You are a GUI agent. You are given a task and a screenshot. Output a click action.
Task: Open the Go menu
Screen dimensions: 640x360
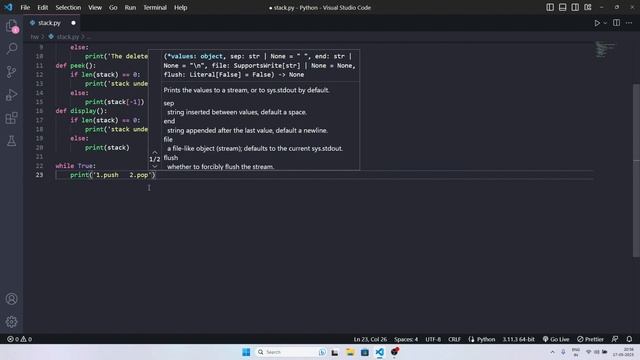coord(113,7)
